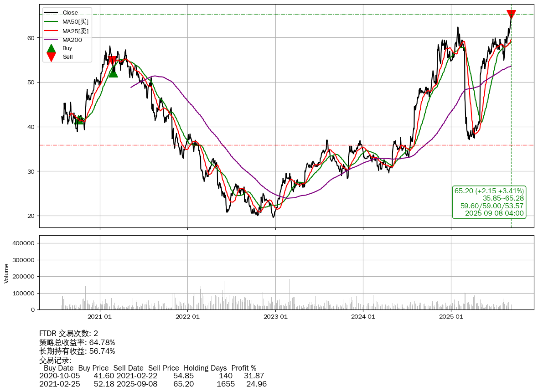Click the Volume axis label
This screenshot has height=392, width=538.
(x=6, y=273)
